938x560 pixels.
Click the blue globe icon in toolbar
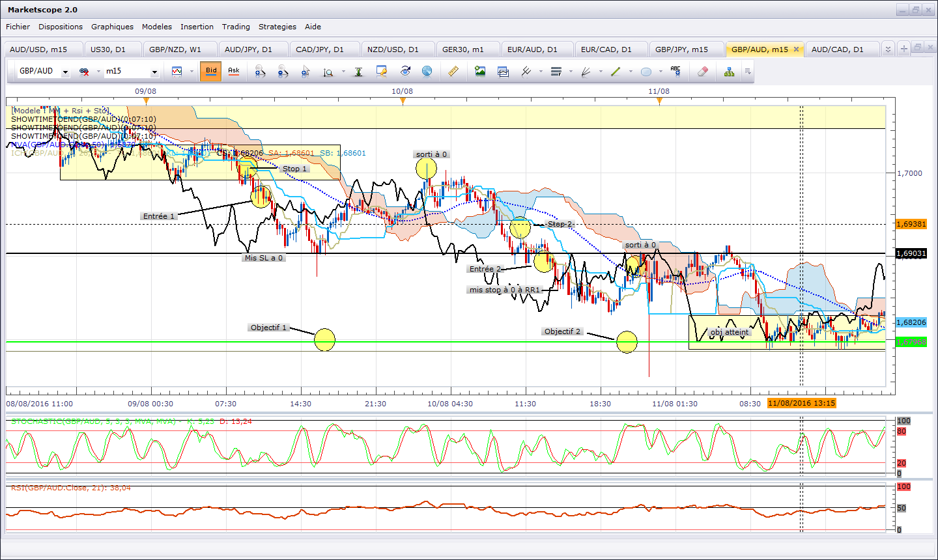click(427, 71)
